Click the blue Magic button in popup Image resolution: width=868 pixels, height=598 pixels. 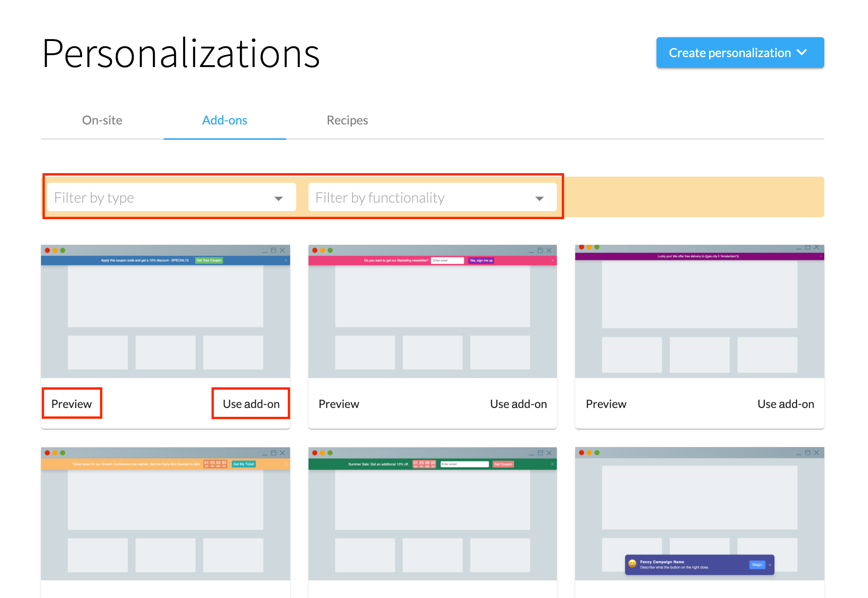[757, 565]
